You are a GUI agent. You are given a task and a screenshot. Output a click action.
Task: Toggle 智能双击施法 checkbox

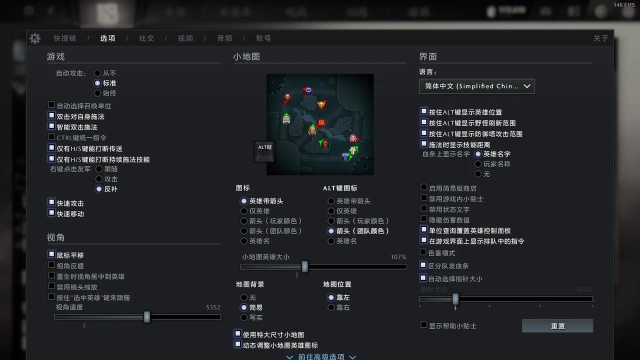(x=51, y=127)
